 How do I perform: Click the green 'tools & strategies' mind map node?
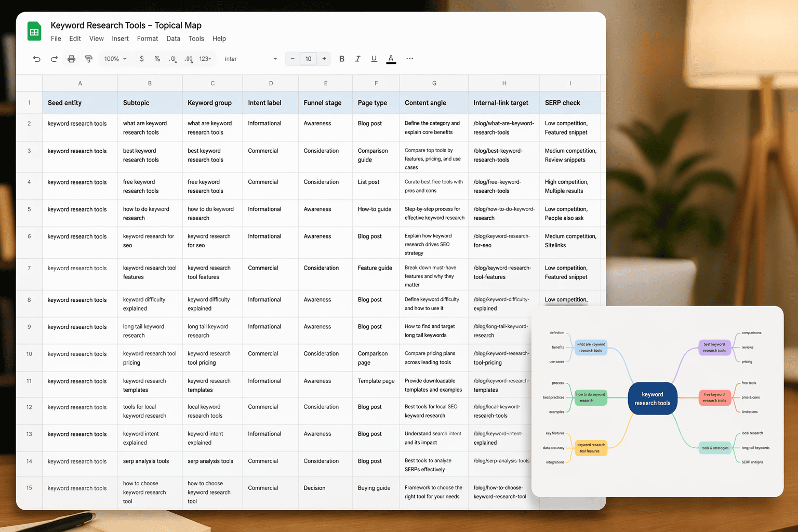tap(715, 448)
